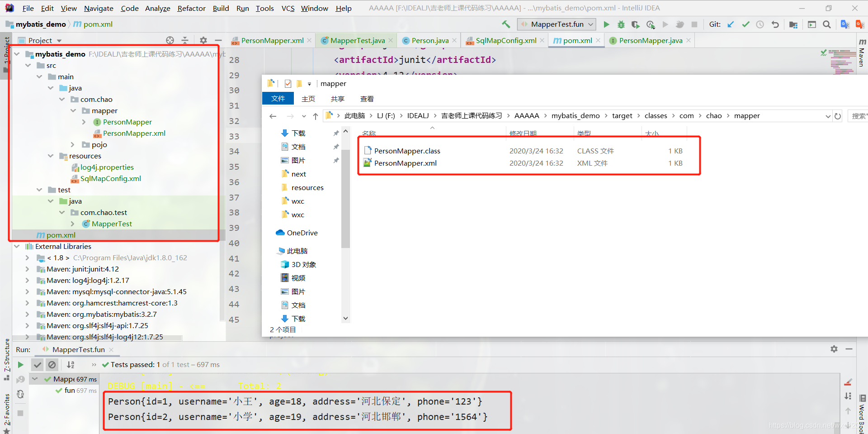This screenshot has height=434, width=868.
Task: Toggle show ignored tests icon
Action: pos(52,365)
